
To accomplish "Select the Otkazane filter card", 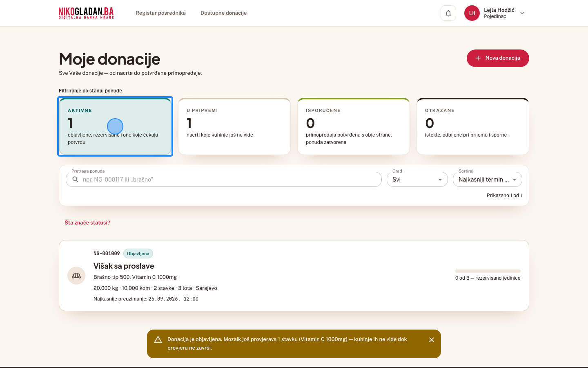I will (x=473, y=126).
